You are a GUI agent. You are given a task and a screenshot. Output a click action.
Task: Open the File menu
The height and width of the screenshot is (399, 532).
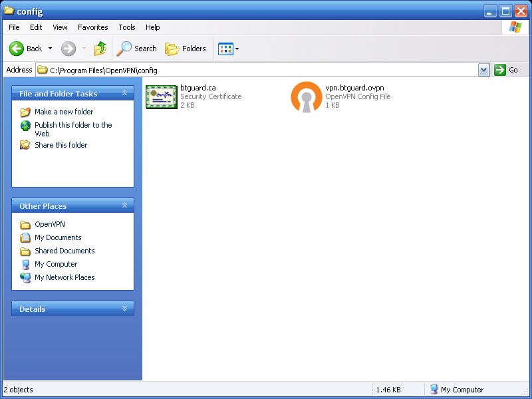[x=14, y=27]
